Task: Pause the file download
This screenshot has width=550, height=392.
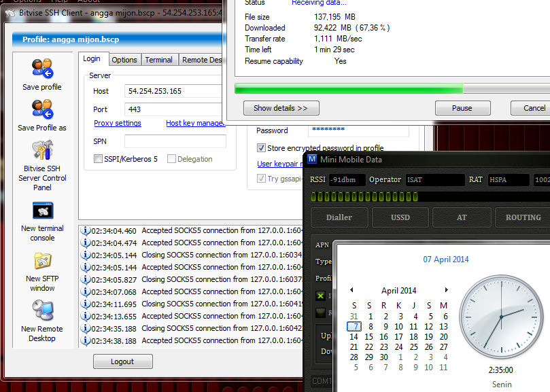Action: coord(462,108)
